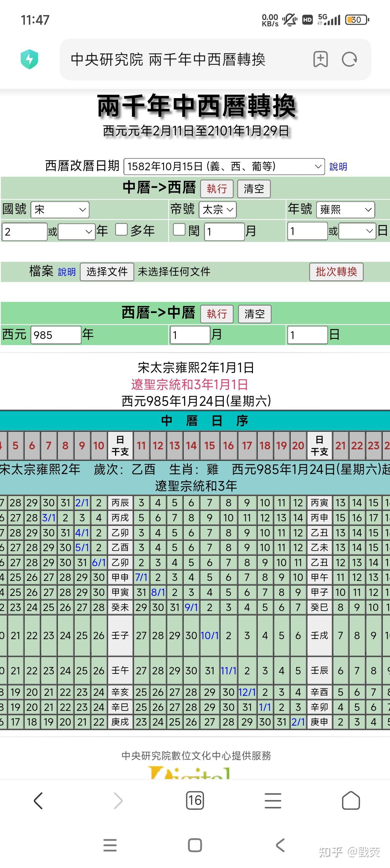Open tab switcher showing 16 tabs
The image size is (390, 868).
pyautogui.click(x=195, y=800)
